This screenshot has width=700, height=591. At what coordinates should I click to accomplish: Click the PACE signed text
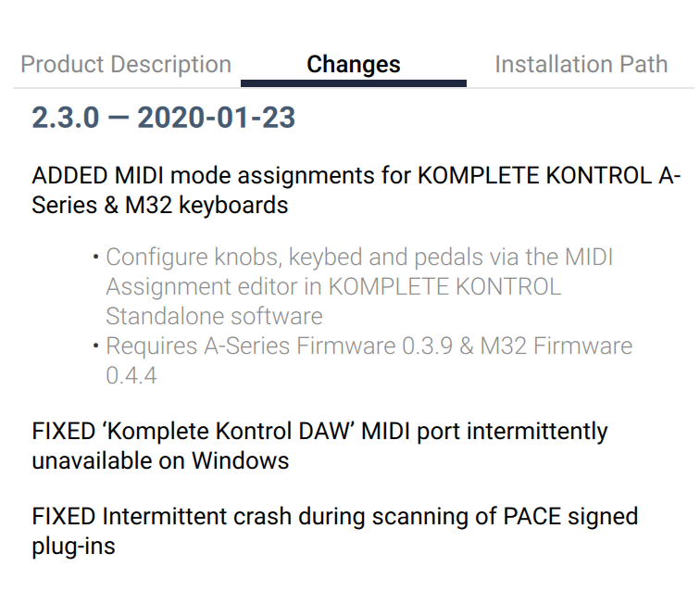(570, 517)
